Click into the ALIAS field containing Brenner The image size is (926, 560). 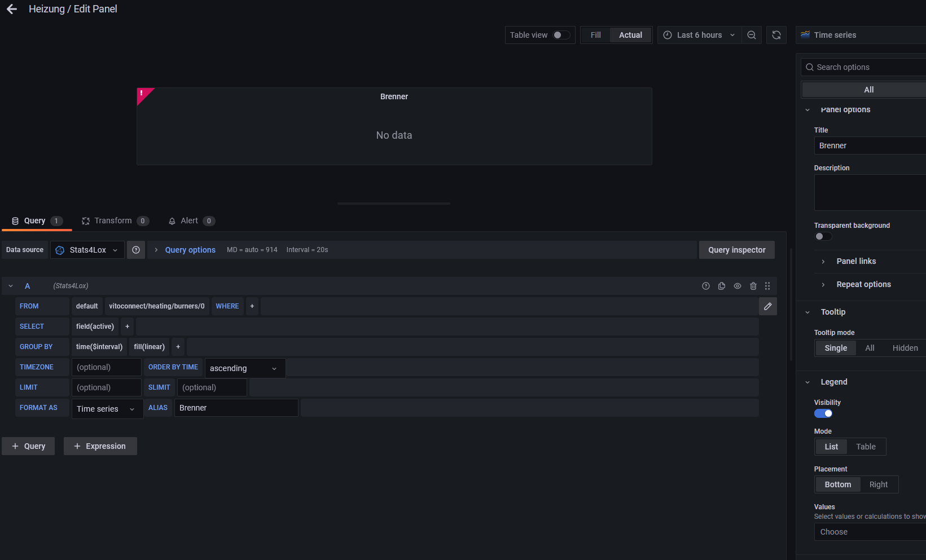pyautogui.click(x=236, y=408)
